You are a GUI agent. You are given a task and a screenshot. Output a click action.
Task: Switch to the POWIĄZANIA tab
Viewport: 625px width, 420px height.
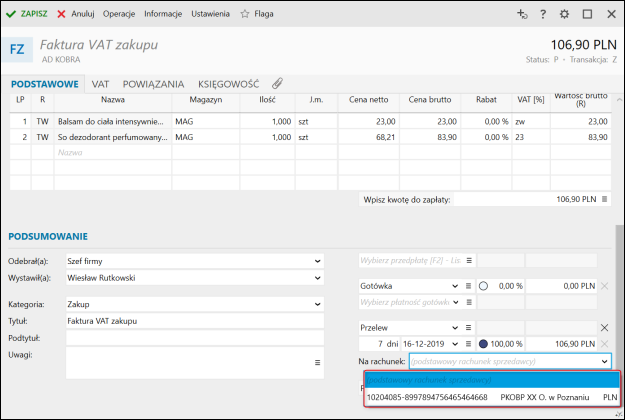coord(153,84)
